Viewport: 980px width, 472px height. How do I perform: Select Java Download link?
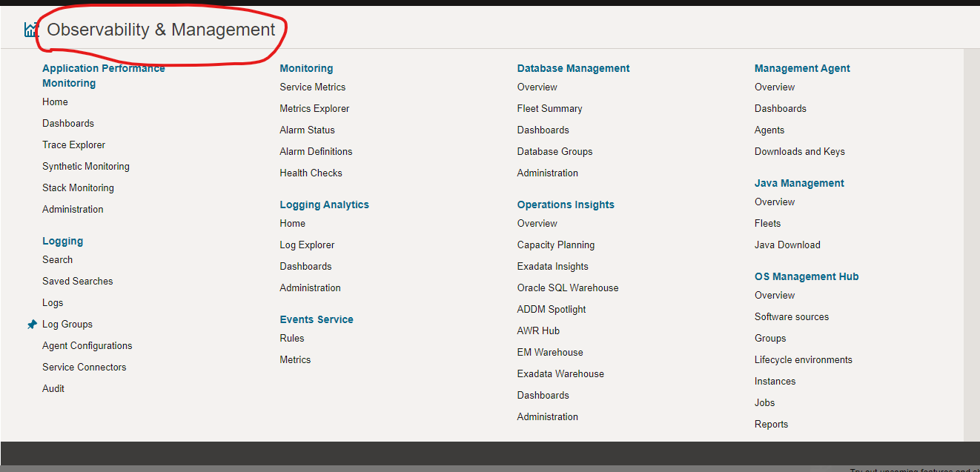(x=787, y=245)
